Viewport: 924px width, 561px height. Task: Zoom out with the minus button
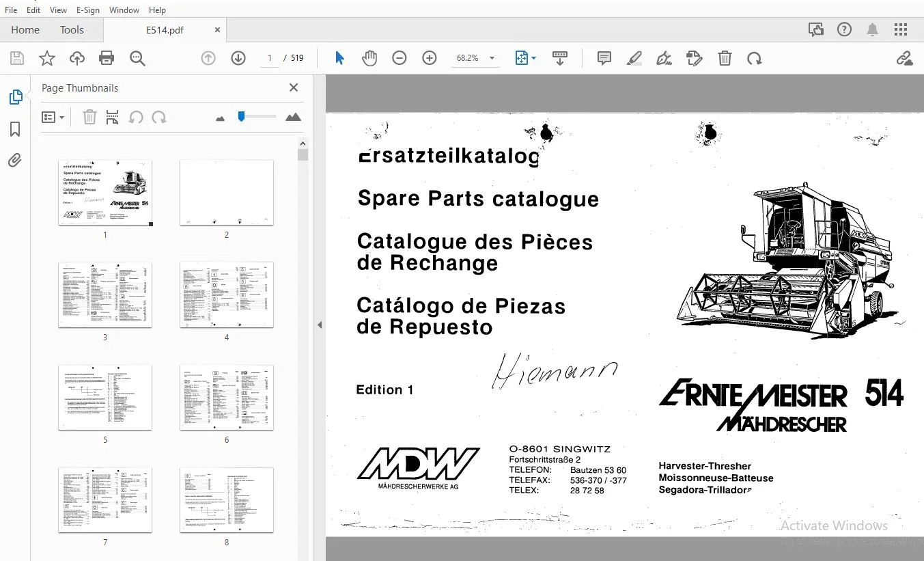[x=400, y=59]
